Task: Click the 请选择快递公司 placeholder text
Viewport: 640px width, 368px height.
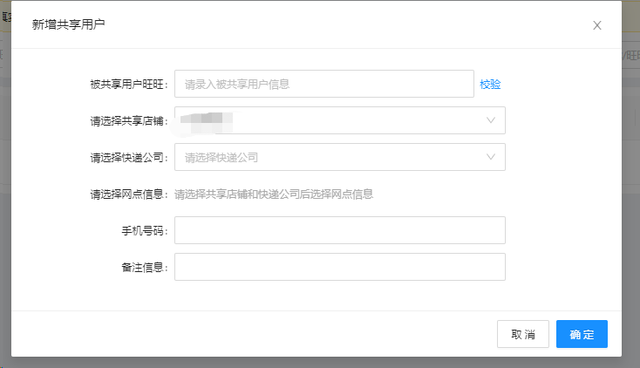Action: (x=221, y=157)
